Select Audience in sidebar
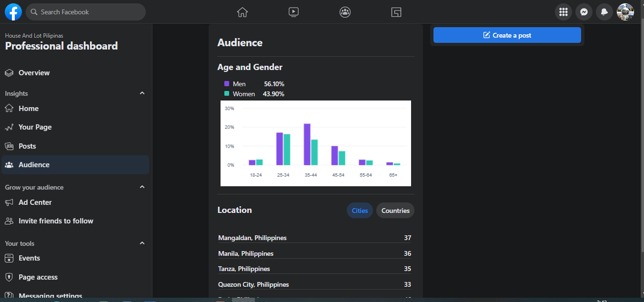644x302 pixels. (x=75, y=165)
